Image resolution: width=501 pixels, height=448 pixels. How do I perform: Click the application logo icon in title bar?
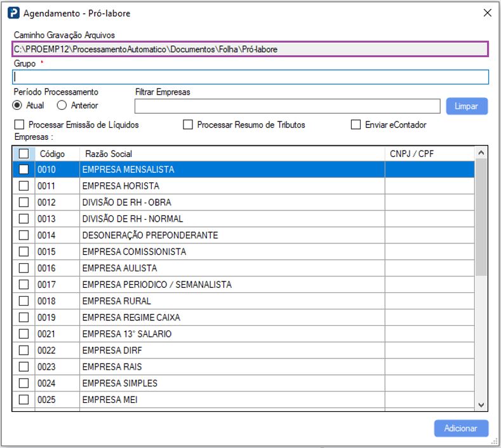pos(13,13)
